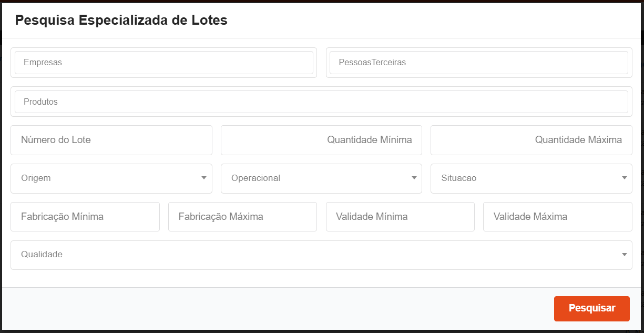Click the Situacao dropdown arrow icon

click(625, 178)
